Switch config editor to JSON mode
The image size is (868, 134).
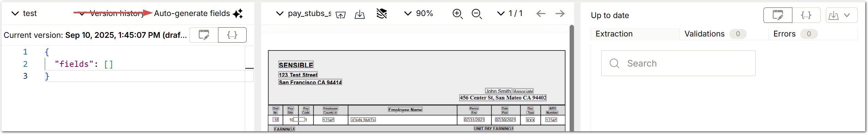(x=232, y=35)
